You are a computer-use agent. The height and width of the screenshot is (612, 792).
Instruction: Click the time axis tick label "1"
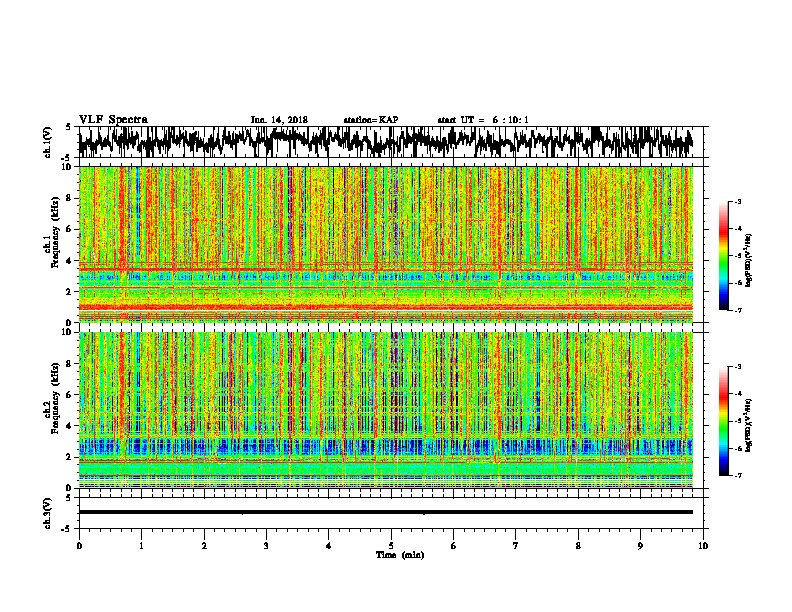tap(141, 546)
